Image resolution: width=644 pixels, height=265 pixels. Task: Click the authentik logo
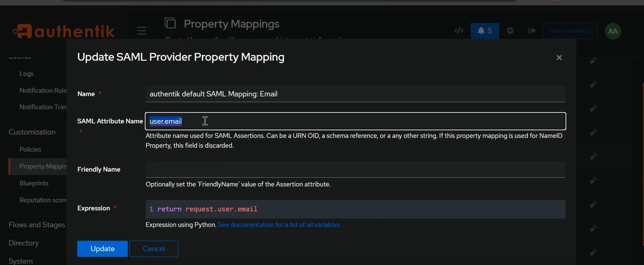(64, 31)
